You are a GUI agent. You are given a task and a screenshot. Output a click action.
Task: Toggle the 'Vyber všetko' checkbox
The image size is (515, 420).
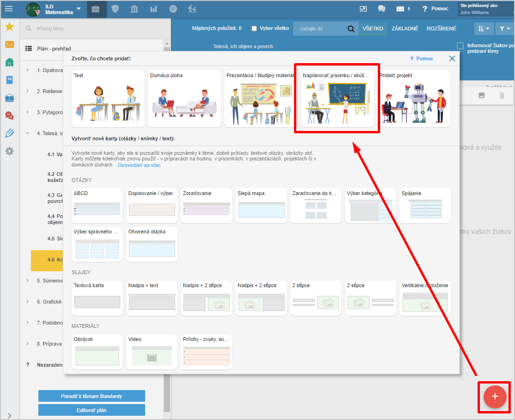(254, 29)
